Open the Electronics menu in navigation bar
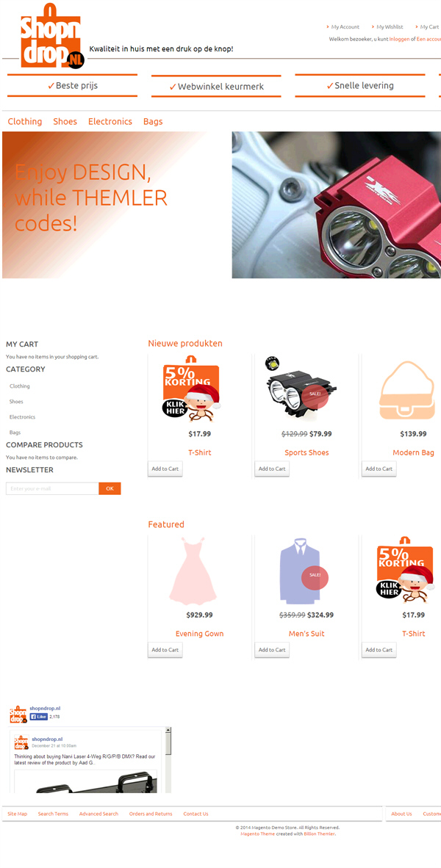441x868 pixels. (x=110, y=121)
